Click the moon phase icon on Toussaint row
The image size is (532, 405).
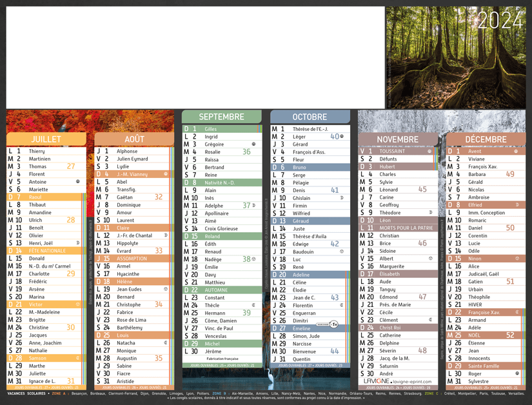click(x=430, y=152)
